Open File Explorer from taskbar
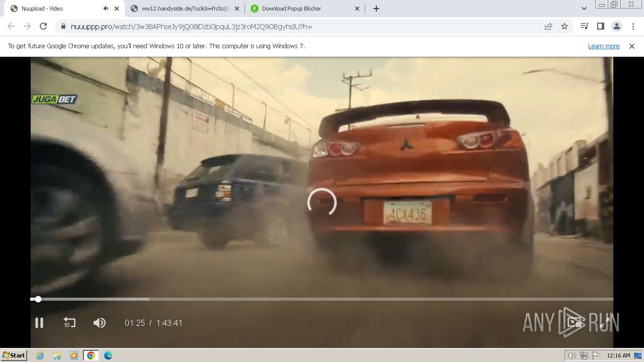This screenshot has height=362, width=644. coord(57,355)
